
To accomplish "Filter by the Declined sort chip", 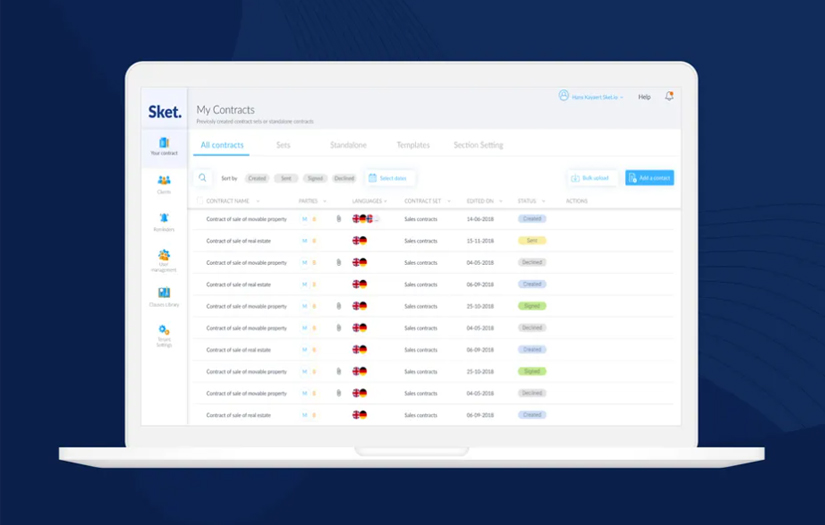I will [344, 178].
